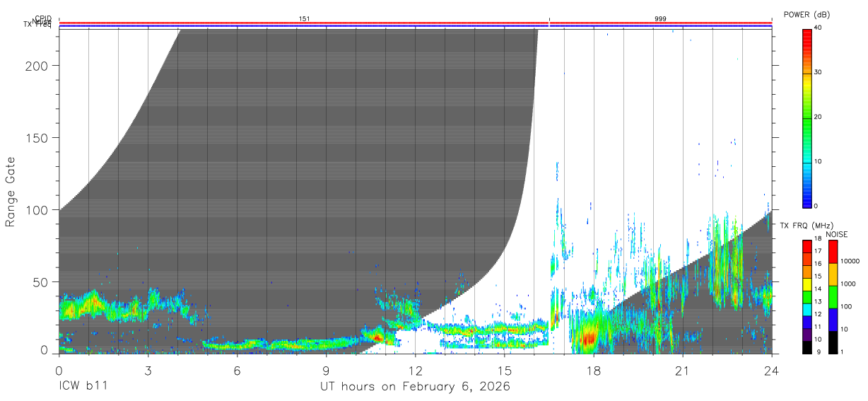868x401 pixels.
Task: Click the 15 tick on the UT hours axis
Action: click(504, 371)
